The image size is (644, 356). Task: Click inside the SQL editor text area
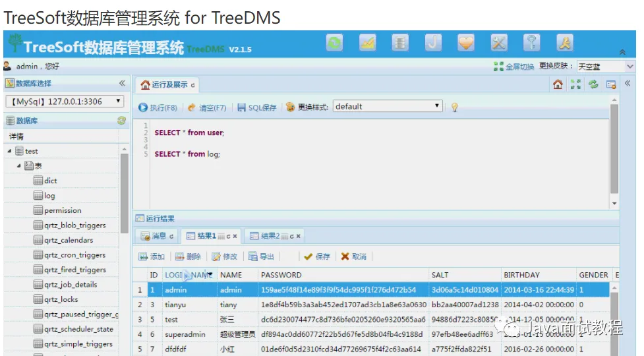tap(378, 164)
